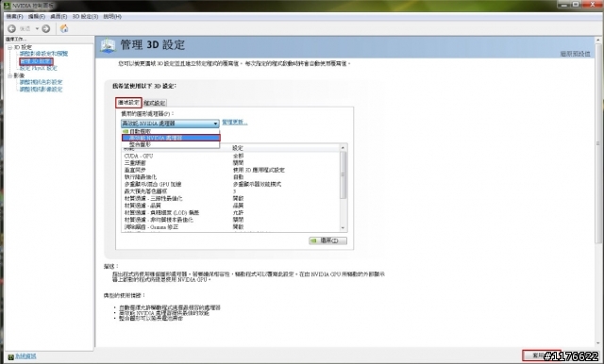Select the 執行緒最佳化 settings row

[231, 177]
